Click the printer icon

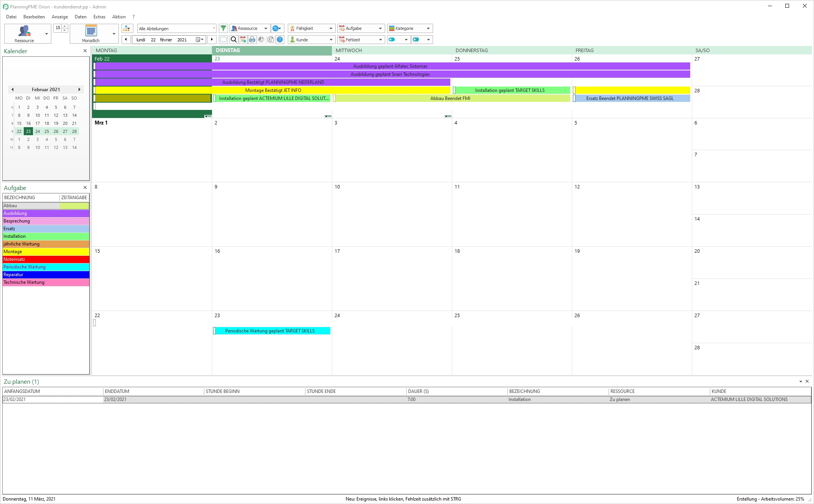pyautogui.click(x=252, y=39)
